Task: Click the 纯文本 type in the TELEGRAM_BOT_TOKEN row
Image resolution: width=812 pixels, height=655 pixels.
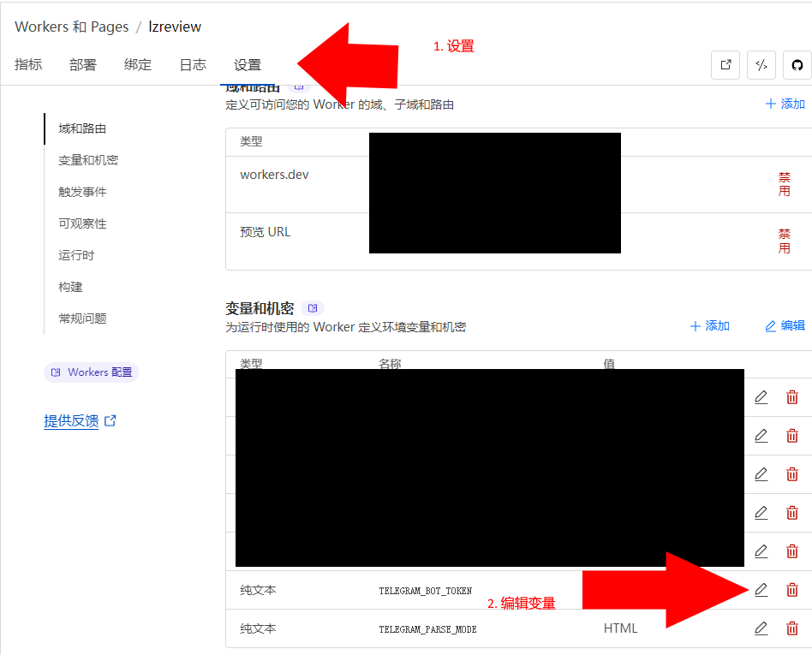Action: (x=258, y=590)
